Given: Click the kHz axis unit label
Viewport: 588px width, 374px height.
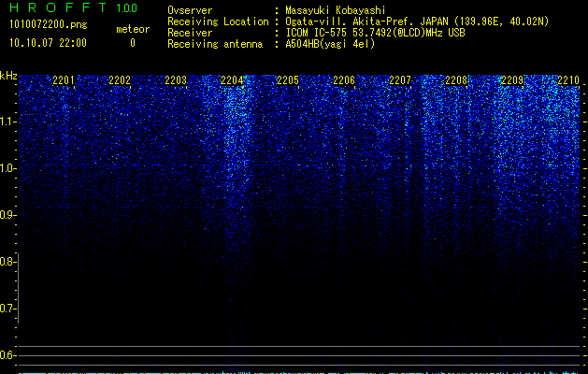Looking at the screenshot, I should (8, 76).
